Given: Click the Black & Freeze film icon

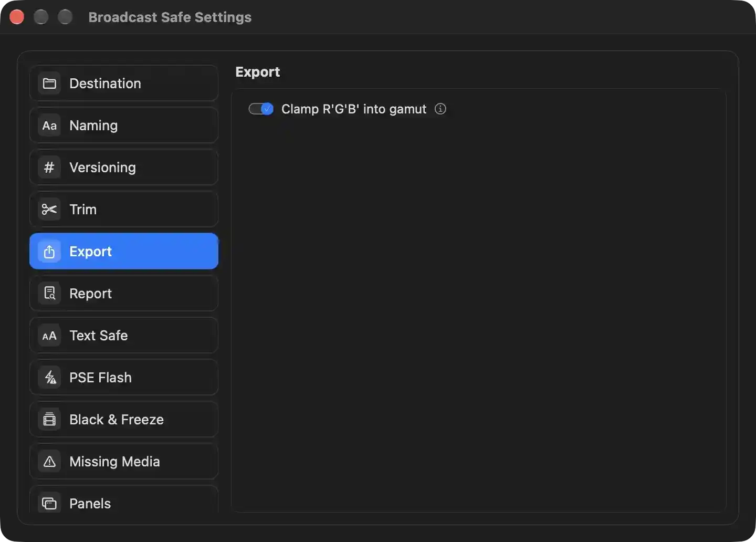Looking at the screenshot, I should (x=49, y=420).
